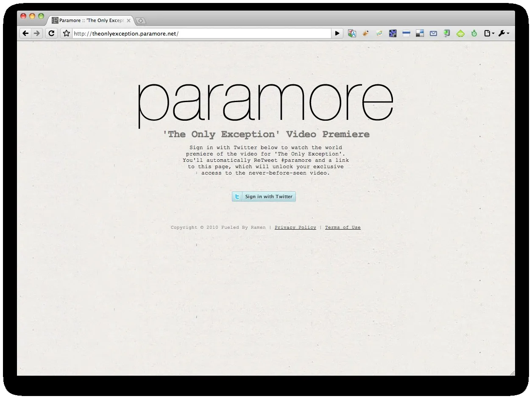Open the dark blue gears extension
Viewport: 532px width, 399px height.
pos(393,33)
